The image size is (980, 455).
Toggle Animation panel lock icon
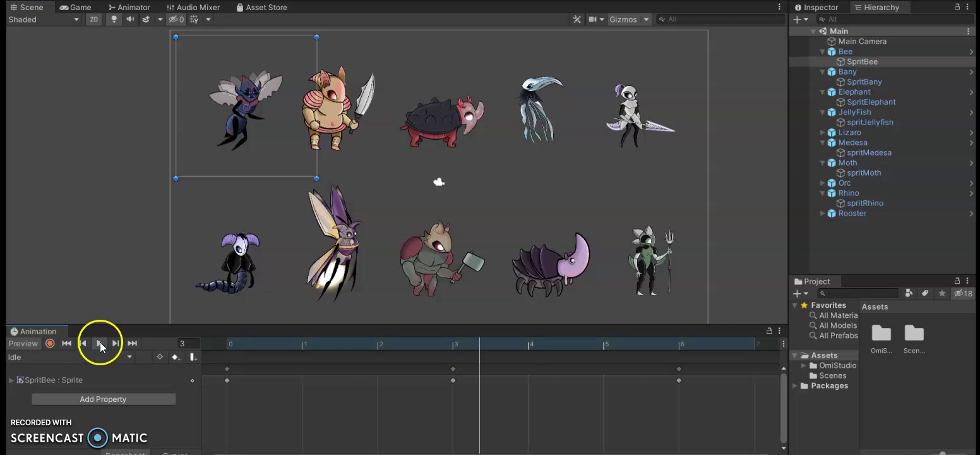pyautogui.click(x=769, y=331)
